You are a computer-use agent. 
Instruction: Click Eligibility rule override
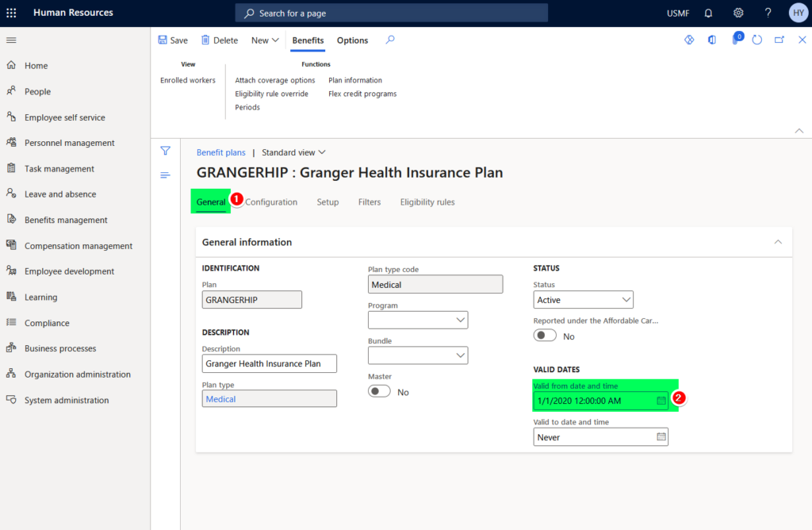(x=271, y=94)
